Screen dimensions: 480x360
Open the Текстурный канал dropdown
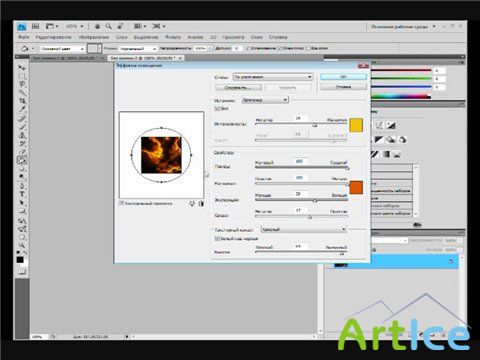(304, 229)
